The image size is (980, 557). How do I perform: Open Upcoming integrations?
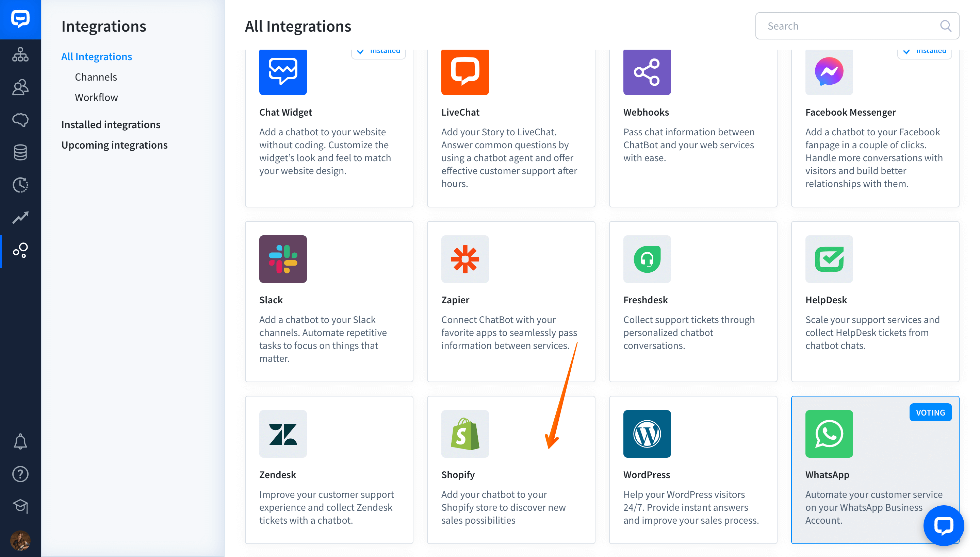click(x=114, y=145)
